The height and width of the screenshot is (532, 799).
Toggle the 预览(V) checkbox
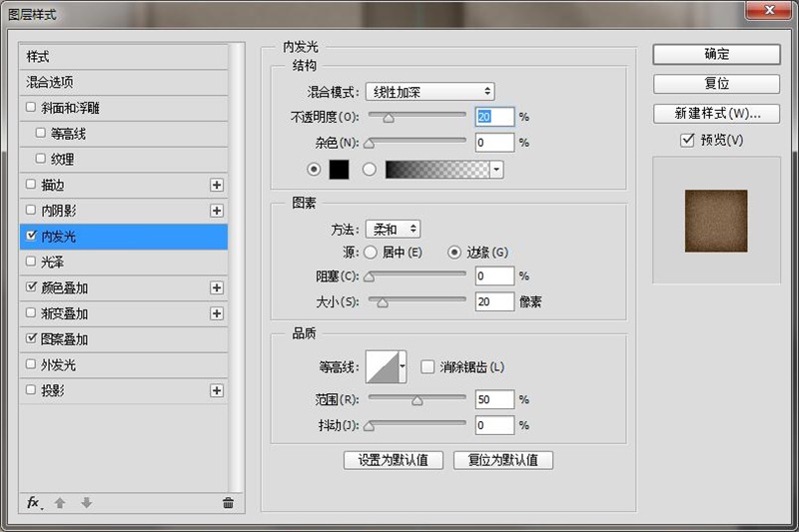(x=687, y=140)
